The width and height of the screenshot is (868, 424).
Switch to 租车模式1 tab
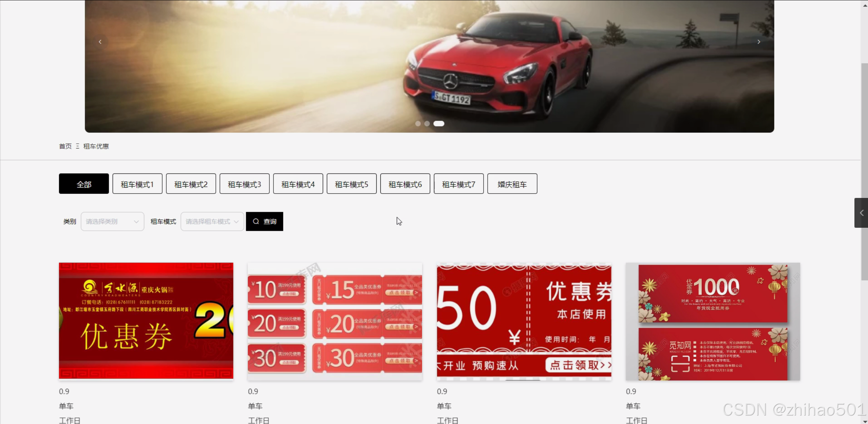pos(137,184)
